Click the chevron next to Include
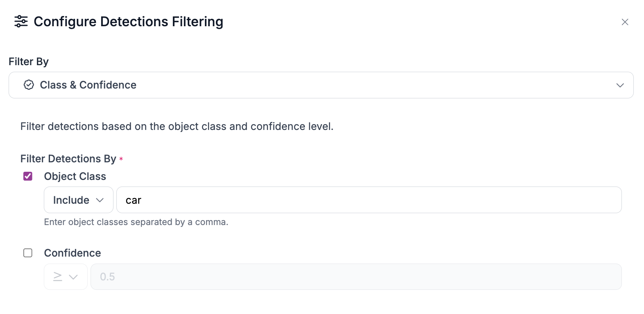 point(100,200)
